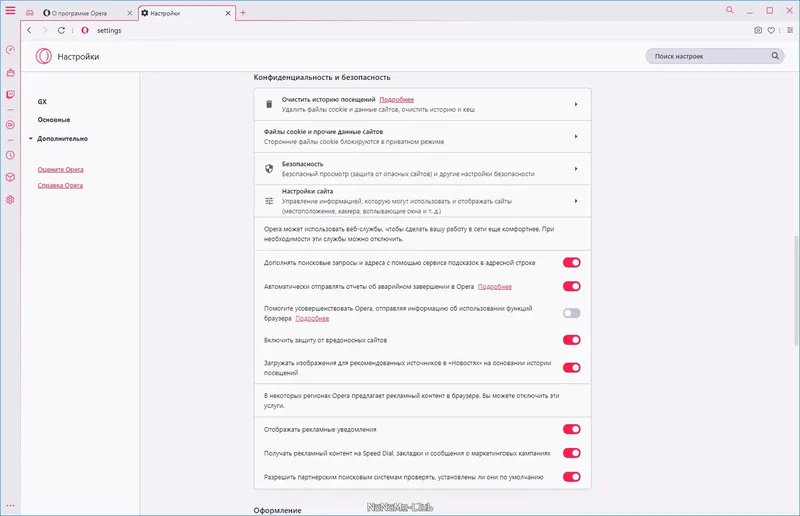The height and width of the screenshot is (516, 800).
Task: Open a new tab with the plus button
Action: [243, 12]
